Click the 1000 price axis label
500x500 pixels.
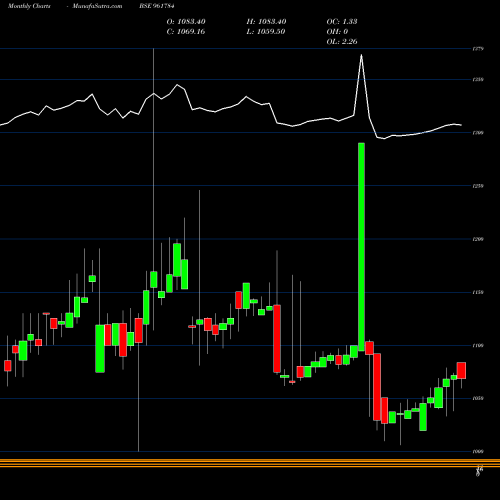click(x=478, y=452)
